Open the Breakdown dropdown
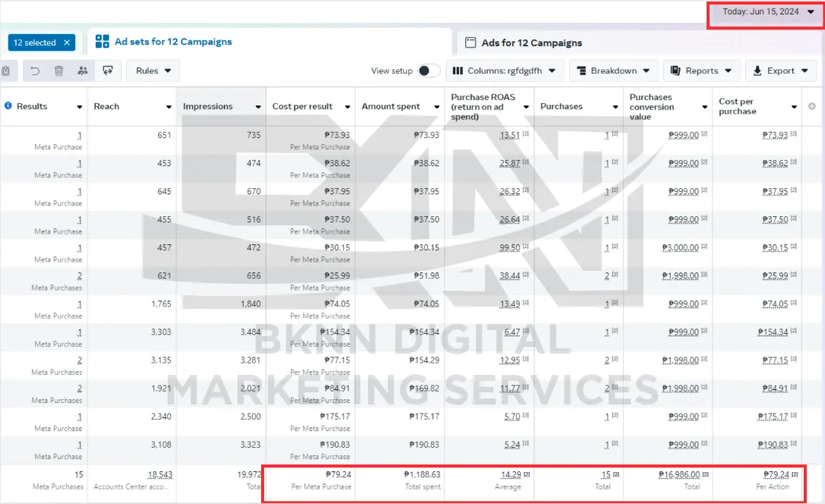 tap(613, 71)
